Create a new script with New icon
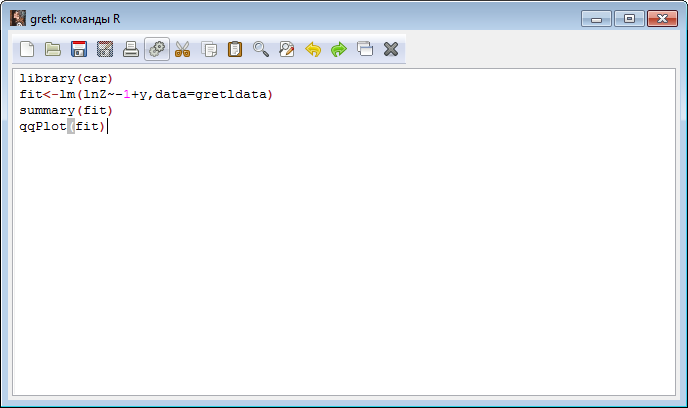 27,49
